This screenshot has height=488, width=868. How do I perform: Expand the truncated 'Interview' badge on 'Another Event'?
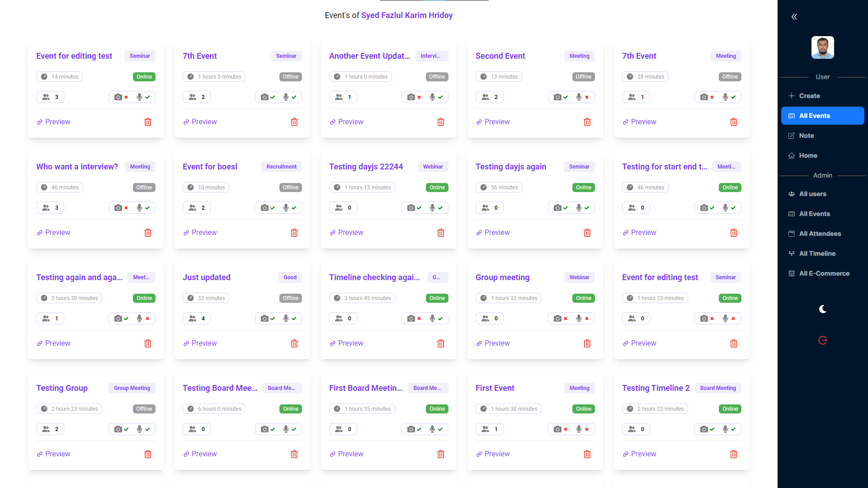(431, 56)
